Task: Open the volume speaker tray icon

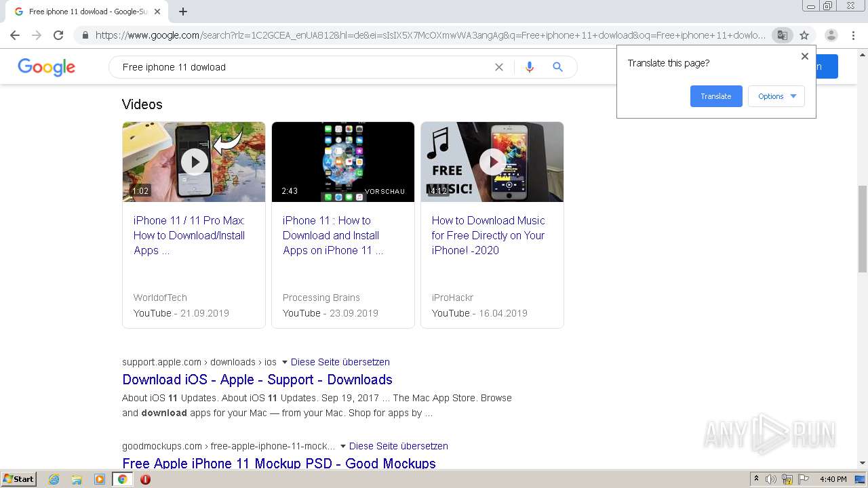Action: click(x=771, y=479)
